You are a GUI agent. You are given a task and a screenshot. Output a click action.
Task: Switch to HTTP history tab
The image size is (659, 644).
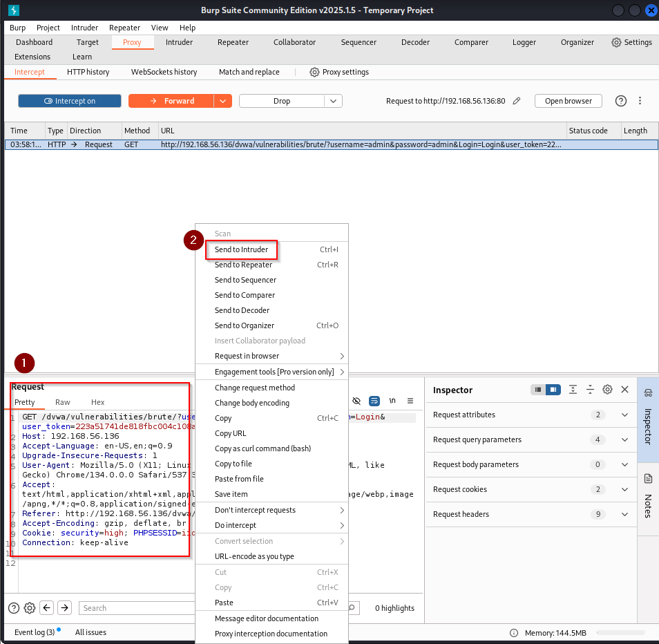pos(88,72)
